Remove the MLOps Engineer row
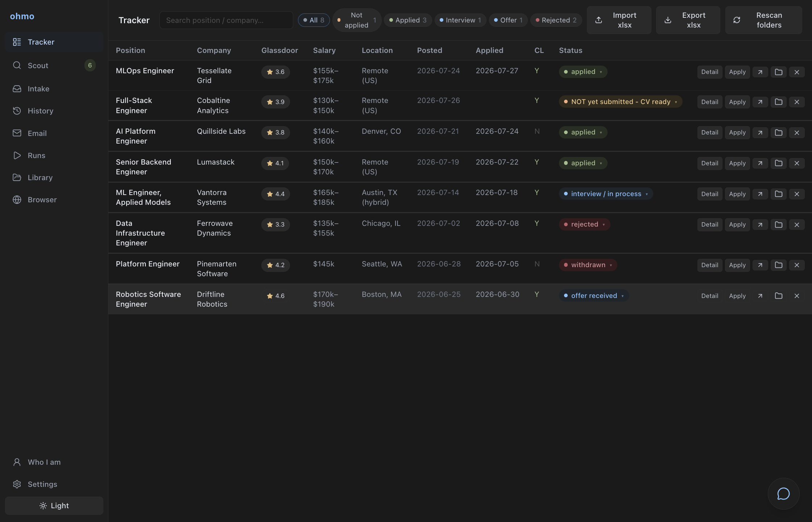 point(797,72)
